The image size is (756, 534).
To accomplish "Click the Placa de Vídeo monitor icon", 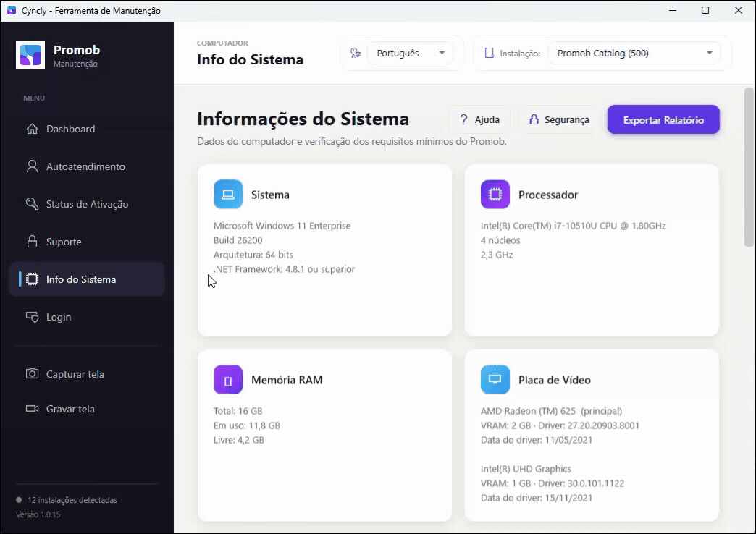I will [495, 380].
